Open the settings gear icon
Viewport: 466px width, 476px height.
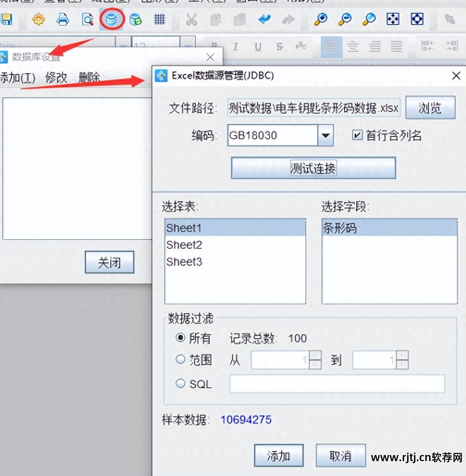(x=38, y=19)
